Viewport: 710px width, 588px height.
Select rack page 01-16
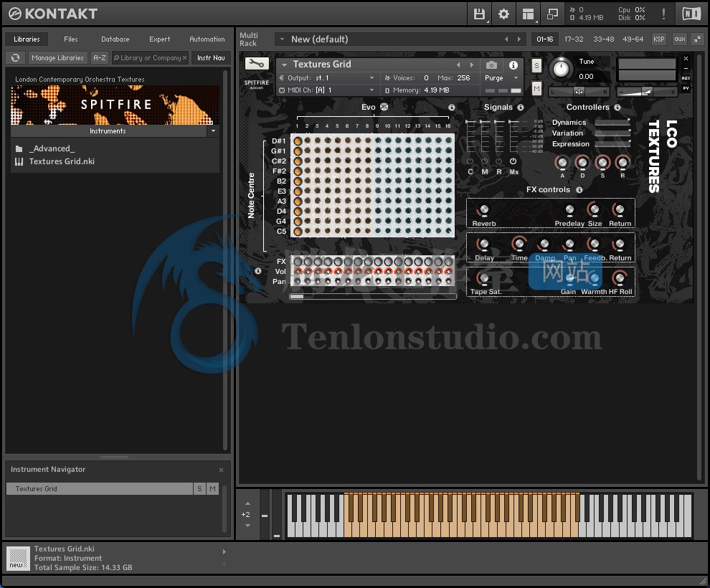click(x=545, y=39)
